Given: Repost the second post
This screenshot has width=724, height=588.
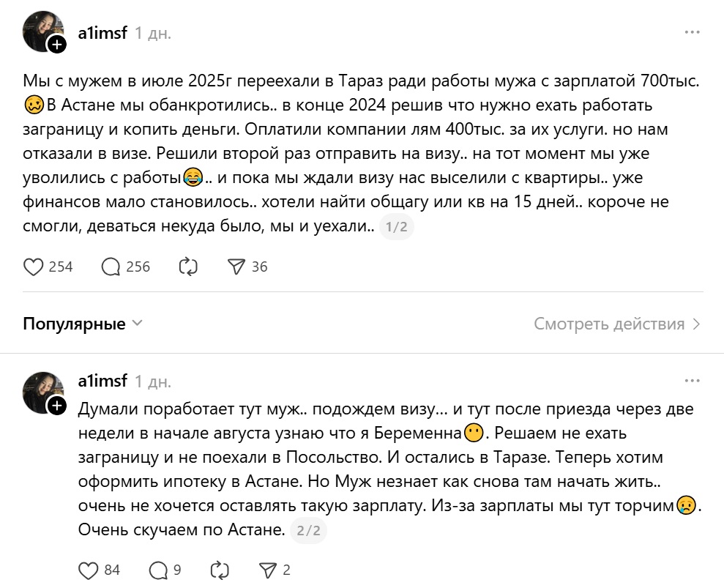Looking at the screenshot, I should click(x=220, y=570).
